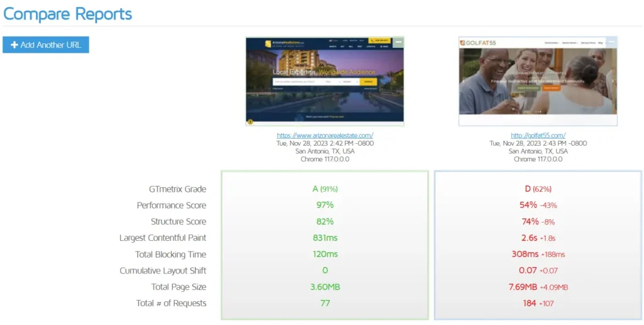Select the Cumulative Layout Shift row label
Screen dimensions: 644x325
pos(163,271)
